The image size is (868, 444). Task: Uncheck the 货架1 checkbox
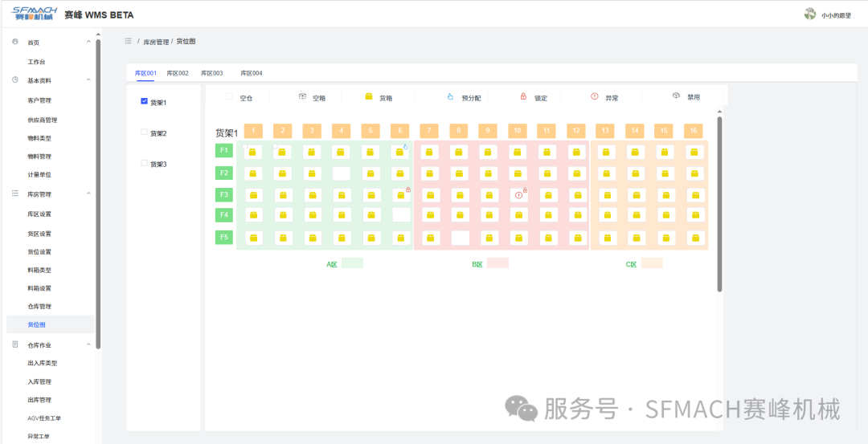click(144, 101)
